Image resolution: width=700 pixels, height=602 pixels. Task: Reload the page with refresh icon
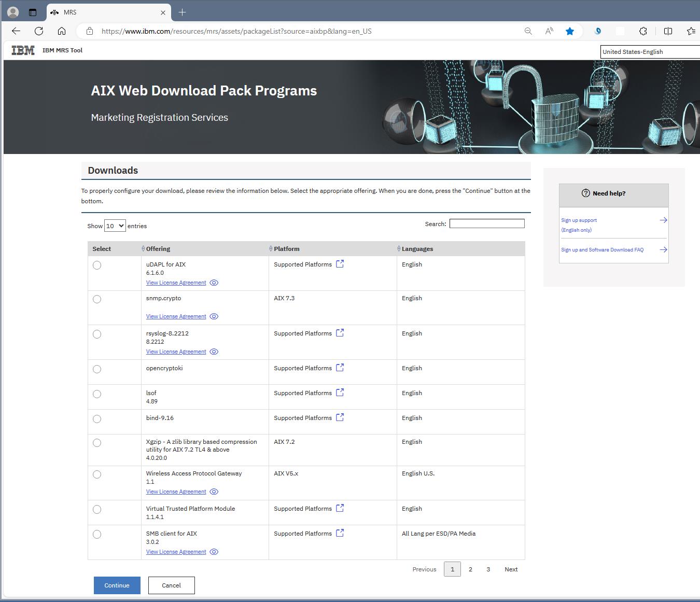[39, 31]
